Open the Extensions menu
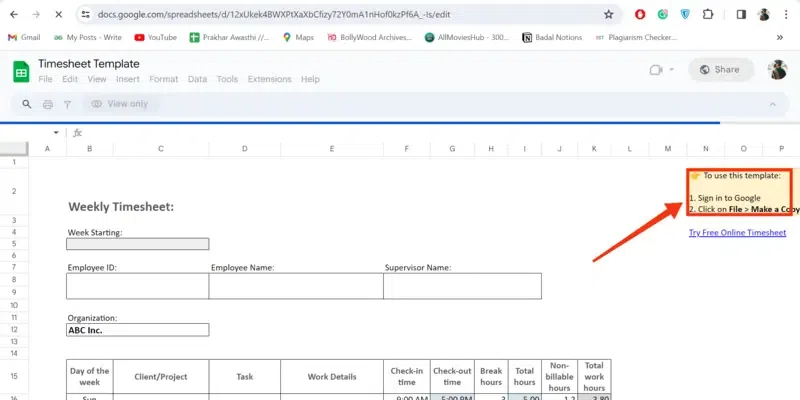Viewport: 800px width, 400px height. click(269, 79)
